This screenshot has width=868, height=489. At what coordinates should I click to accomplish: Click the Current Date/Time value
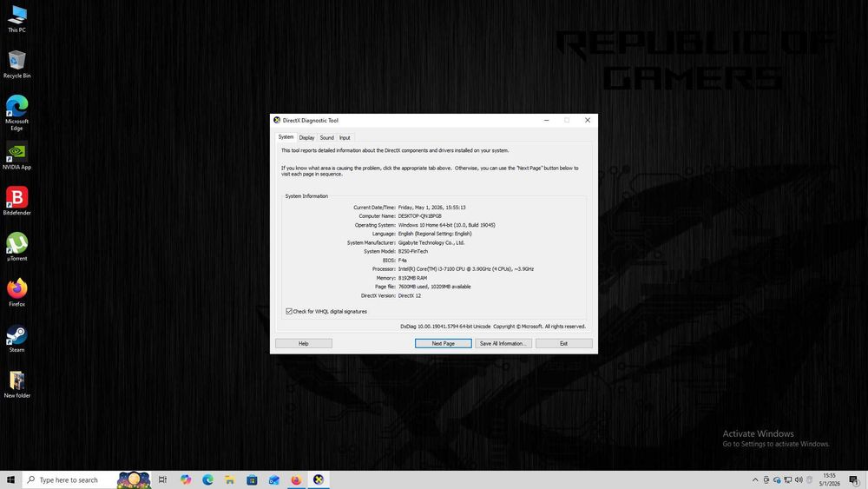pos(431,207)
